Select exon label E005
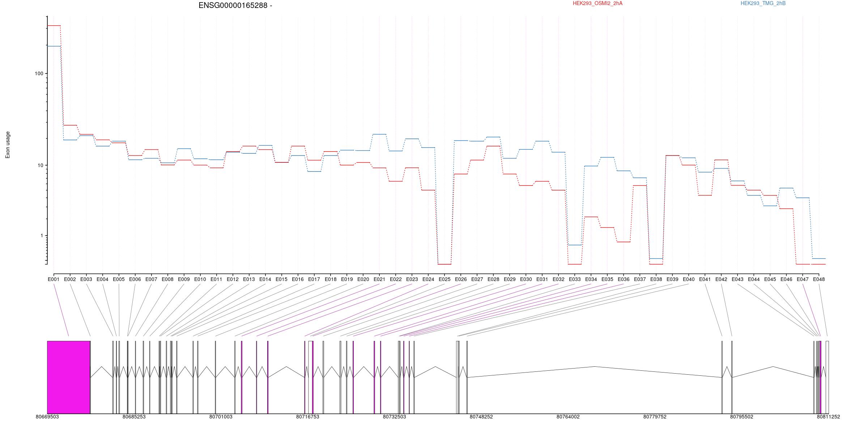This screenshot has height=434, width=868. [119, 279]
